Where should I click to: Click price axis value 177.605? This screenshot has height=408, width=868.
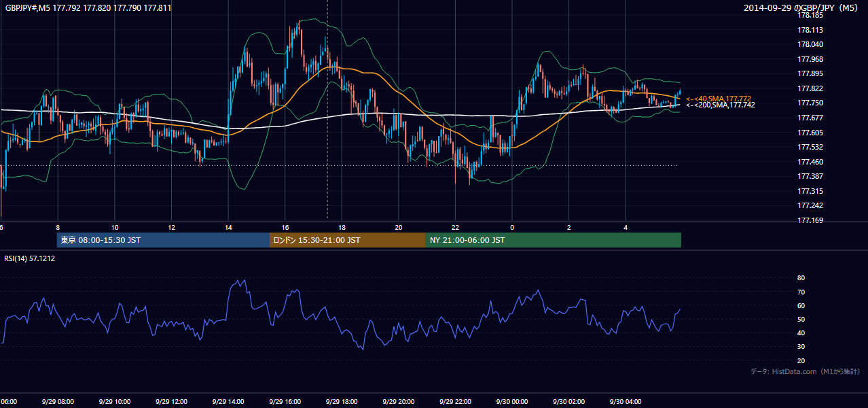[810, 133]
